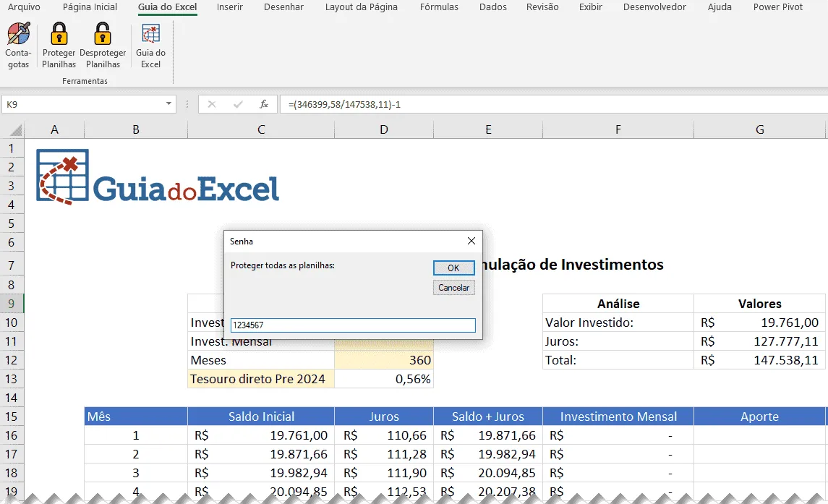Select column D header
This screenshot has width=828, height=504.
point(384,130)
